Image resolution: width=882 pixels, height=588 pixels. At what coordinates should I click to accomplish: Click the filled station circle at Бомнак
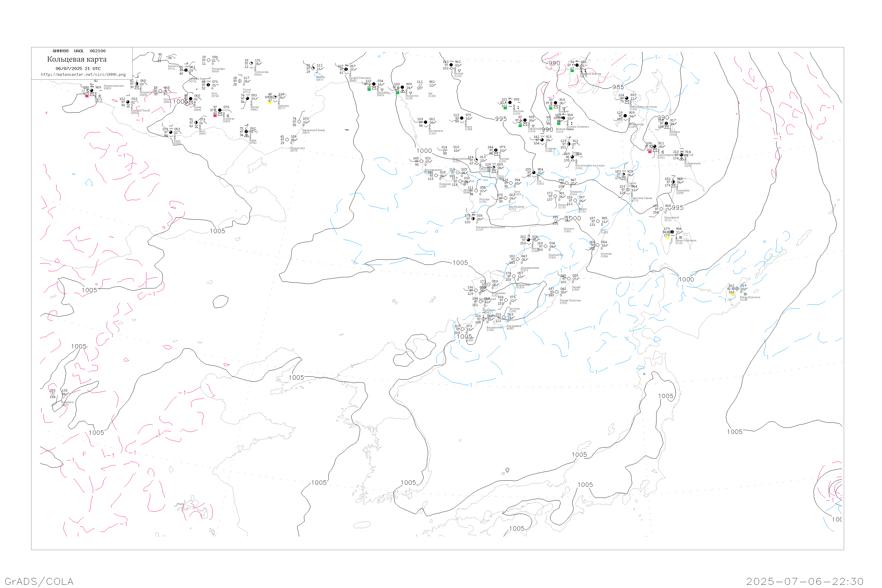[x=451, y=65]
